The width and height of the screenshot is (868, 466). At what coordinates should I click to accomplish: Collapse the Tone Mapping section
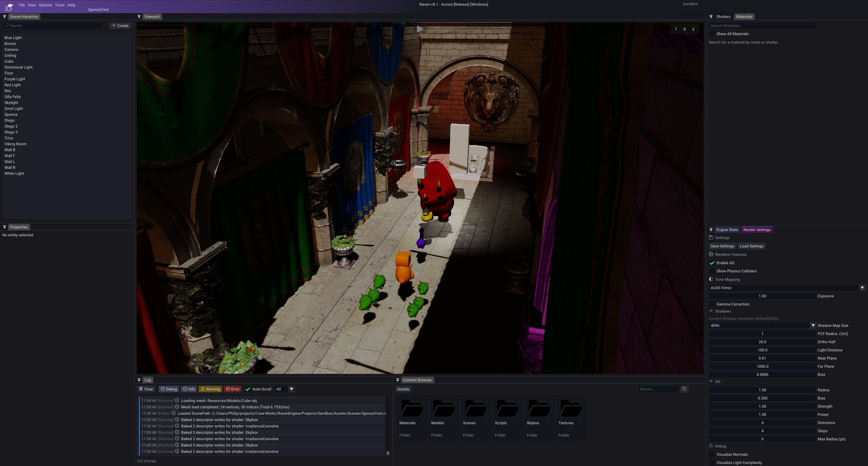[724, 279]
